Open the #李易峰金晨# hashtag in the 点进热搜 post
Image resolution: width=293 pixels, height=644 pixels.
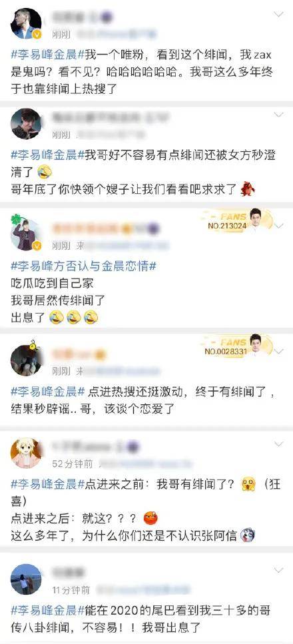pyautogui.click(x=48, y=392)
